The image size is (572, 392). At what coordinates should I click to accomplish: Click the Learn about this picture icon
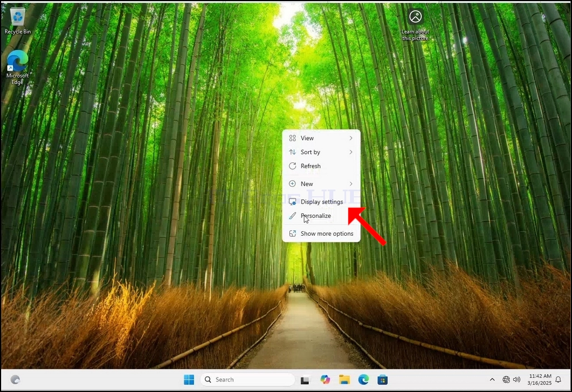point(415,24)
